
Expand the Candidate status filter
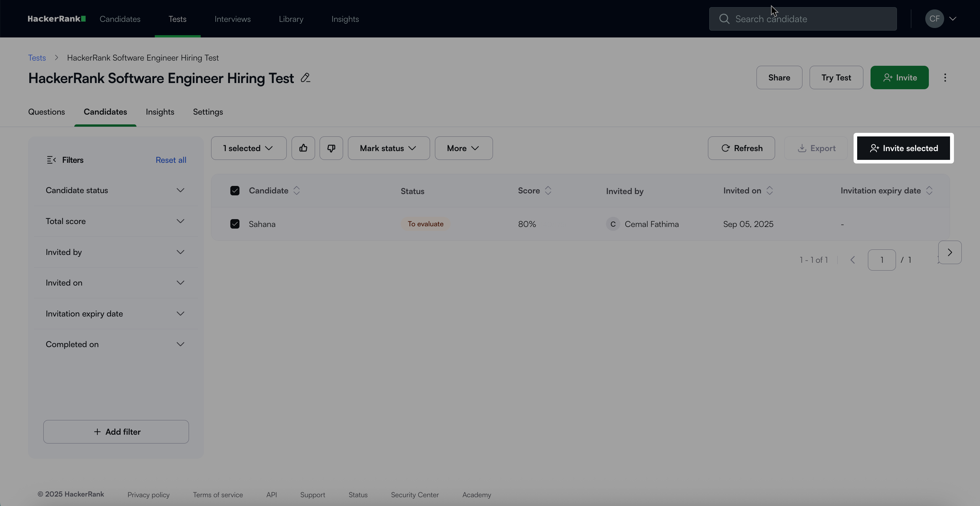tap(115, 190)
